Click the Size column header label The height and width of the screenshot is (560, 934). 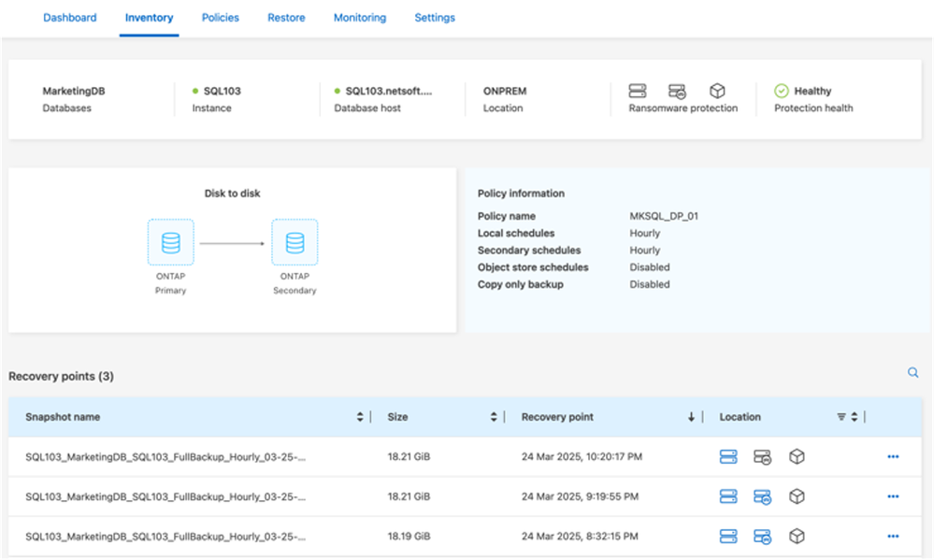point(398,417)
